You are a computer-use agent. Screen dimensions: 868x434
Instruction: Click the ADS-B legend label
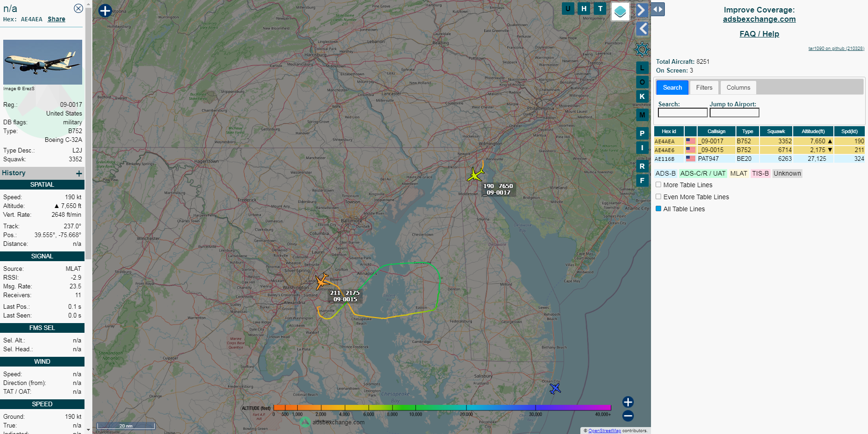point(665,173)
